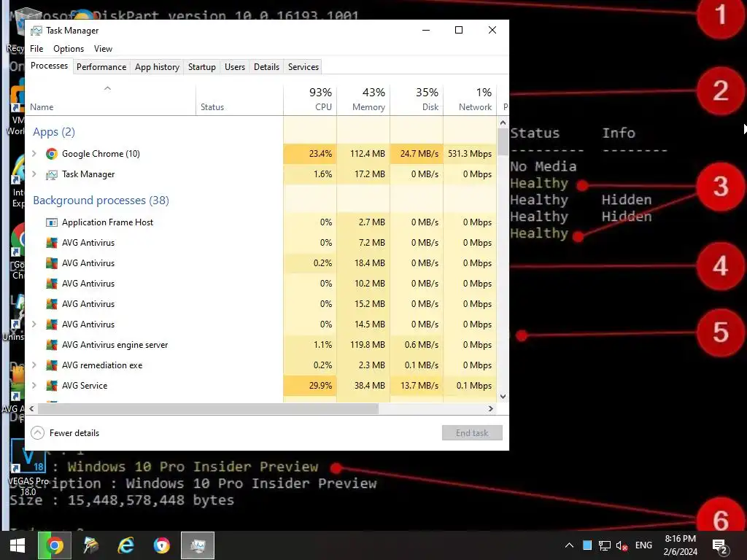The width and height of the screenshot is (747, 560).
Task: Click the AVG Antivirus engine server icon
Action: 52,345
